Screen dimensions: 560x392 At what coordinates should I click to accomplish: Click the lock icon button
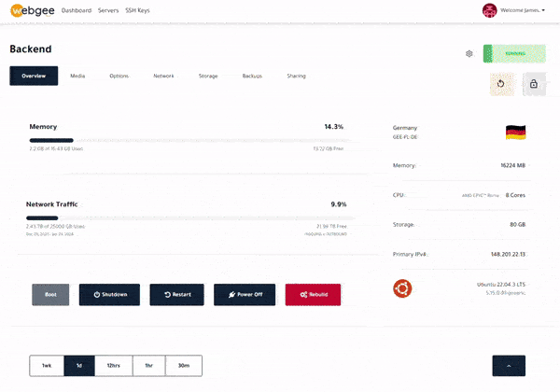tap(534, 84)
